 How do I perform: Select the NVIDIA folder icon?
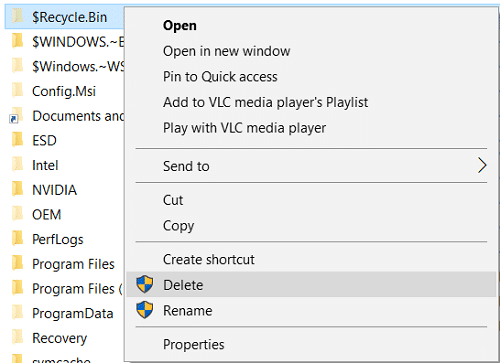coord(17,189)
